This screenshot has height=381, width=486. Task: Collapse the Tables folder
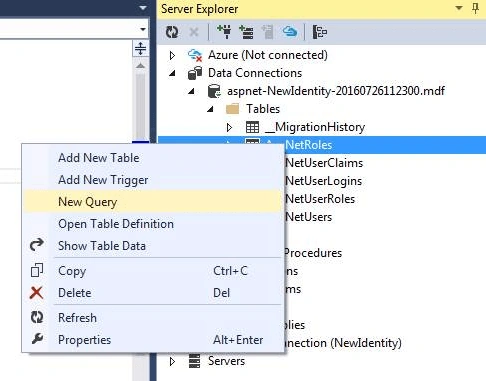pyautogui.click(x=210, y=109)
